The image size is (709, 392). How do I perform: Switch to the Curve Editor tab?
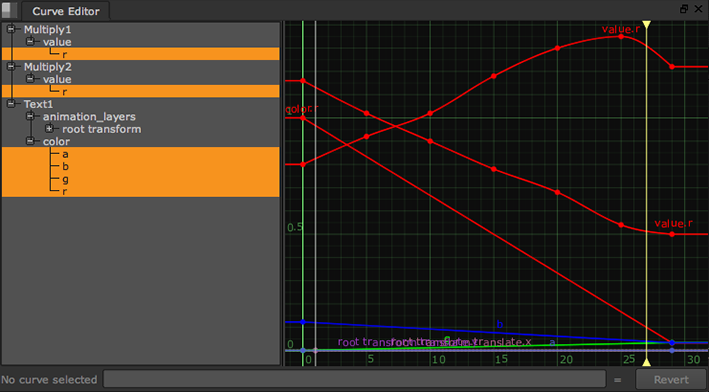pos(66,11)
